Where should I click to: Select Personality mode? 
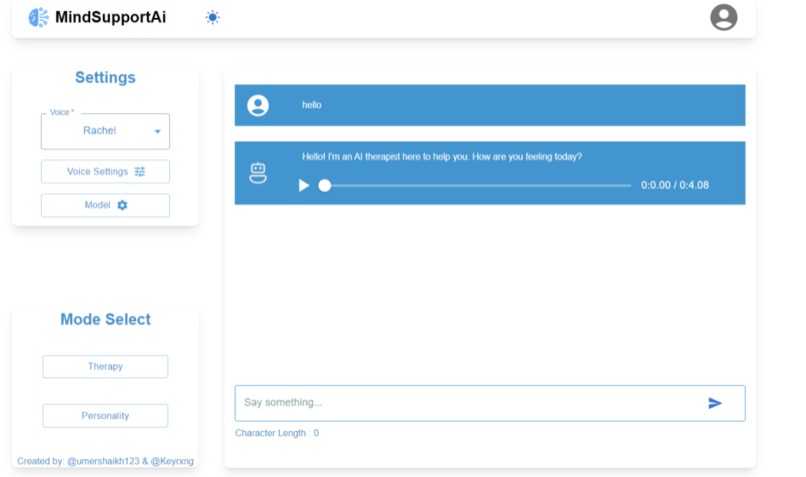(x=105, y=416)
